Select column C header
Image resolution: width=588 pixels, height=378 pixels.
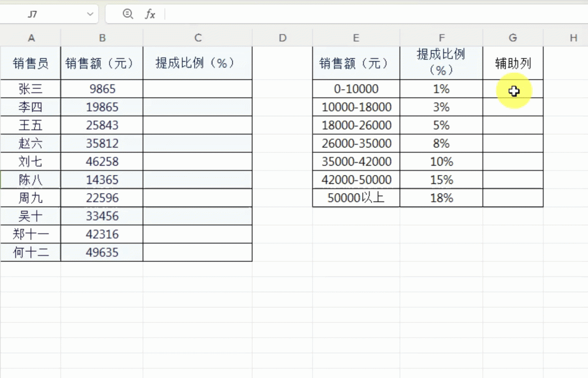198,38
